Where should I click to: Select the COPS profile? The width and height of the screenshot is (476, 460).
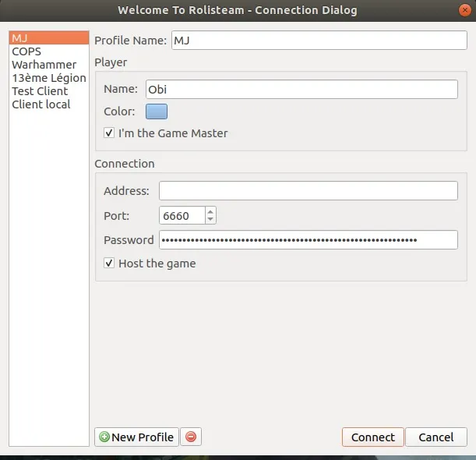tap(49, 51)
